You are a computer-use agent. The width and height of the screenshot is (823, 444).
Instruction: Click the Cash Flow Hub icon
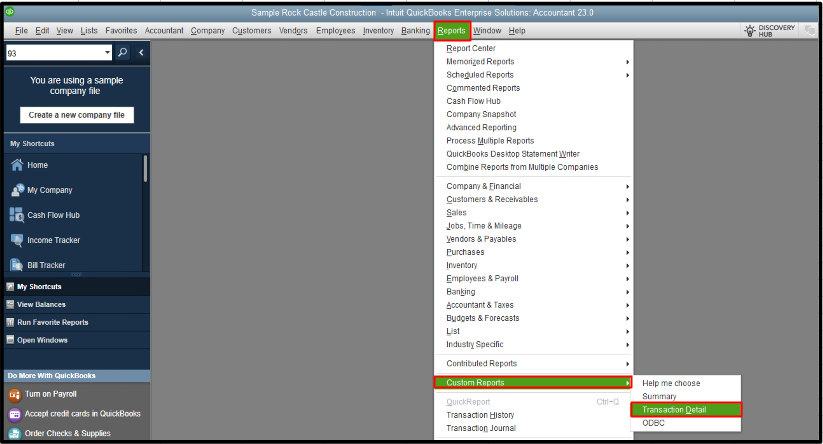pos(17,215)
